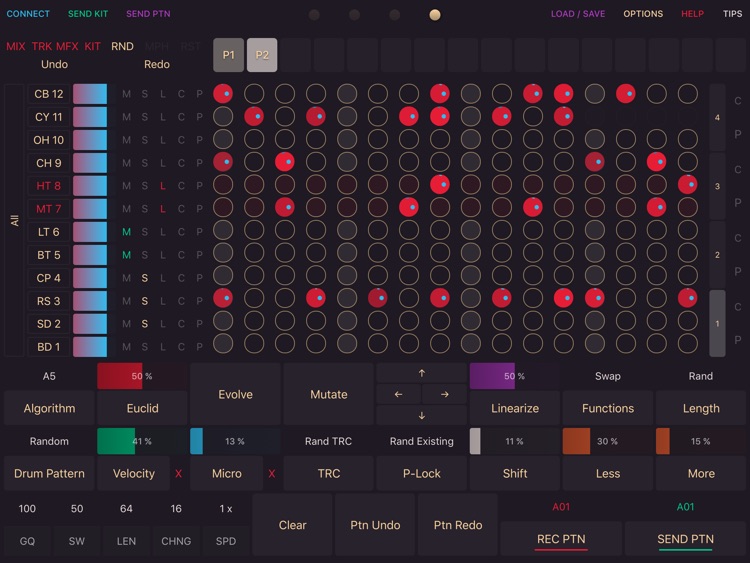Viewport: 750px width, 563px height.
Task: Toggle the last step of HT 8
Action: tap(687, 185)
